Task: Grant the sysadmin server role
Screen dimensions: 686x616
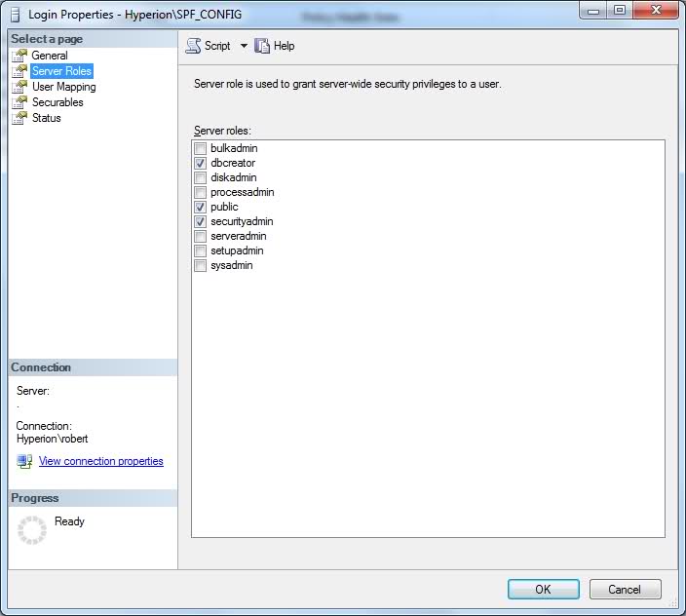Action: (x=200, y=265)
